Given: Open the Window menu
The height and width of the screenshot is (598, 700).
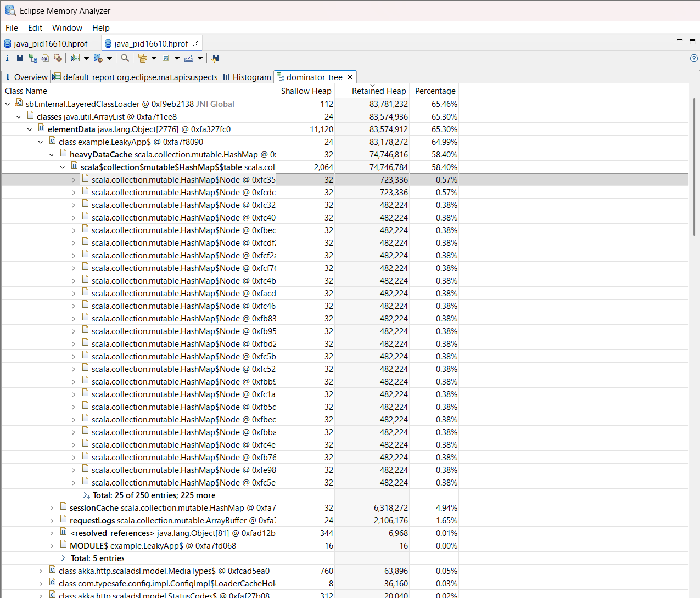Looking at the screenshot, I should pyautogui.click(x=67, y=28).
